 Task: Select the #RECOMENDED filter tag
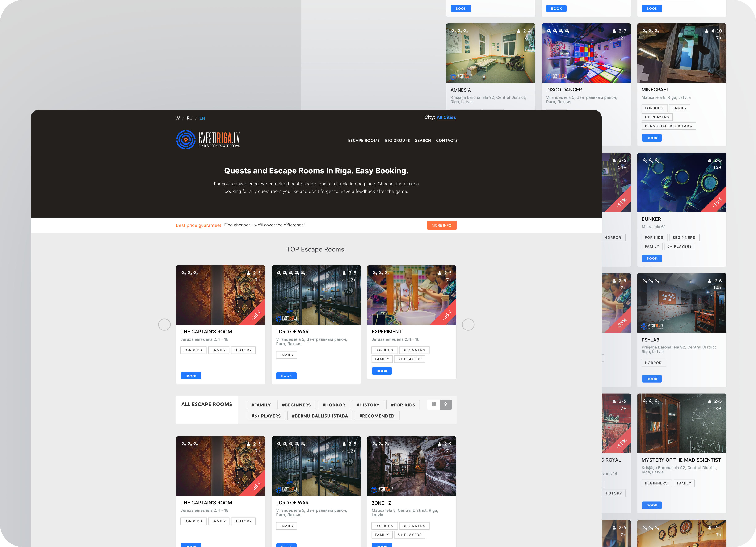[377, 416]
